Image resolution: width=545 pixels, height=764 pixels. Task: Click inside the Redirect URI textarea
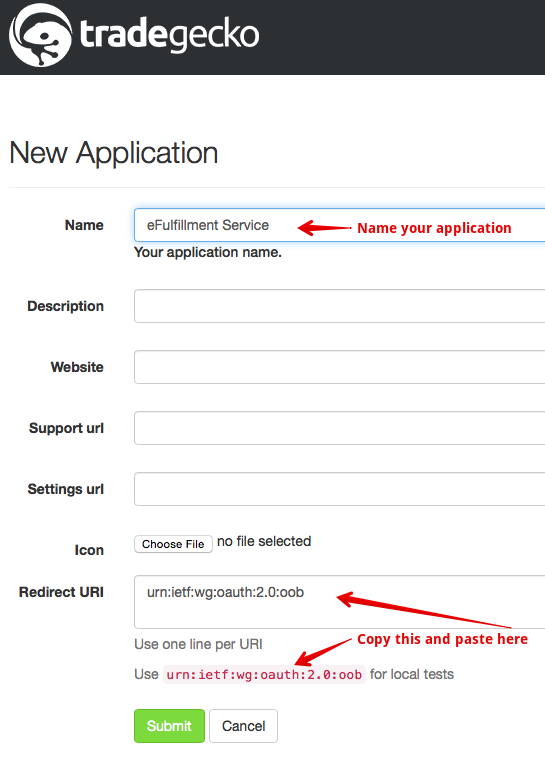click(x=339, y=602)
